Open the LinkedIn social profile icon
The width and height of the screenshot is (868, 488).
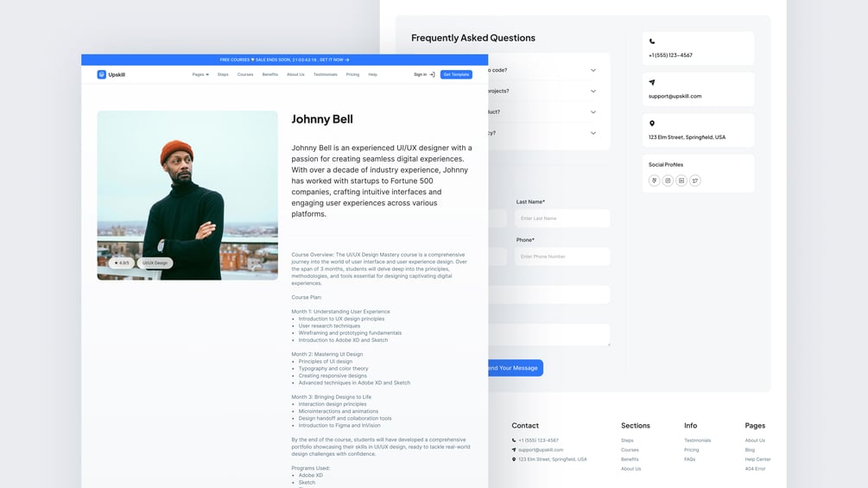coord(681,181)
